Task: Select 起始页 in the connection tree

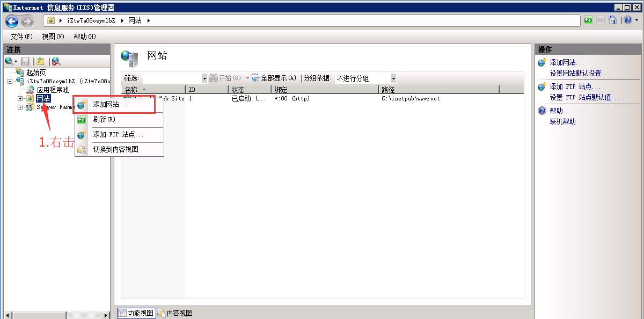Action: tap(36, 73)
